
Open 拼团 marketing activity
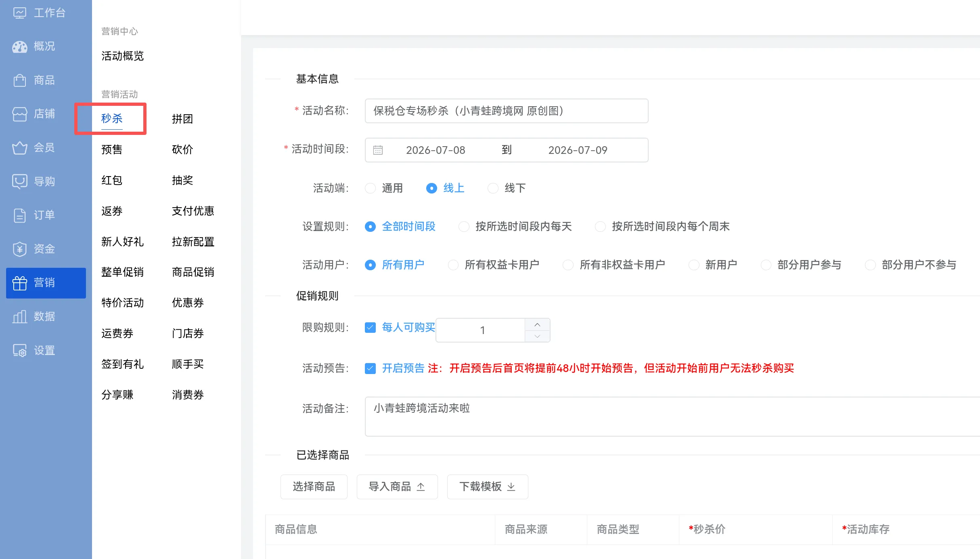pos(182,119)
